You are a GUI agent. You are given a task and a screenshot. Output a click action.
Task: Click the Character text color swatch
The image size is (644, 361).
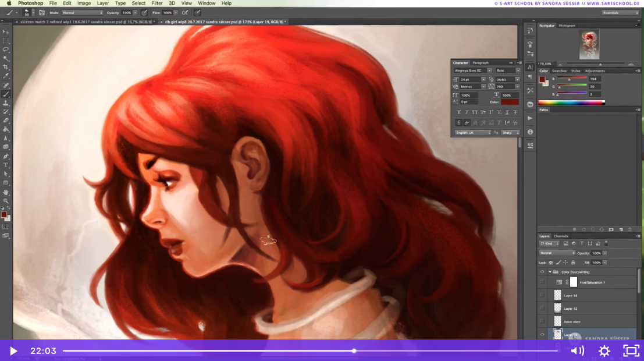point(510,102)
